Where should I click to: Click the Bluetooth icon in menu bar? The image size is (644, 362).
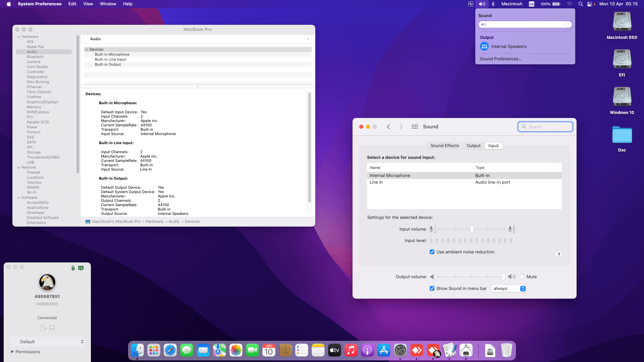click(x=493, y=4)
